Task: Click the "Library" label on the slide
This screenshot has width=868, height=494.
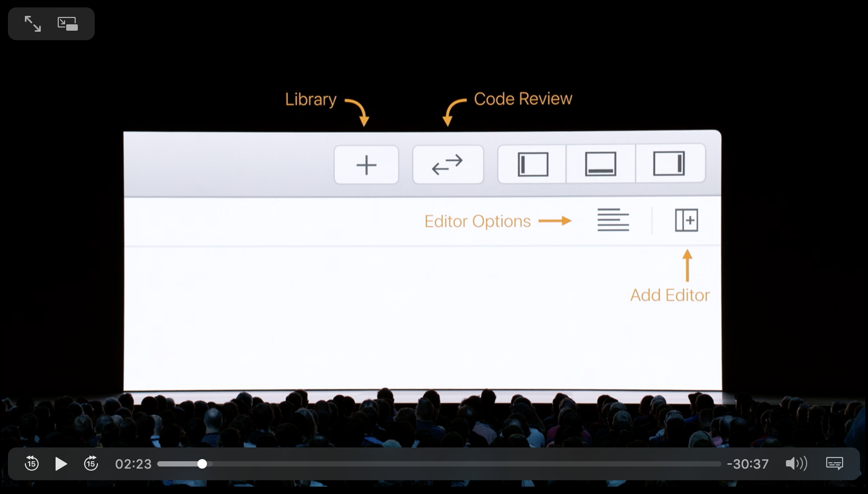Action: (x=311, y=99)
